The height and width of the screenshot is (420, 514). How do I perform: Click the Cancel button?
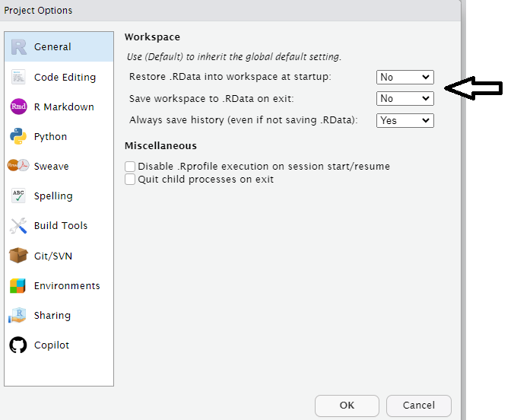click(418, 406)
